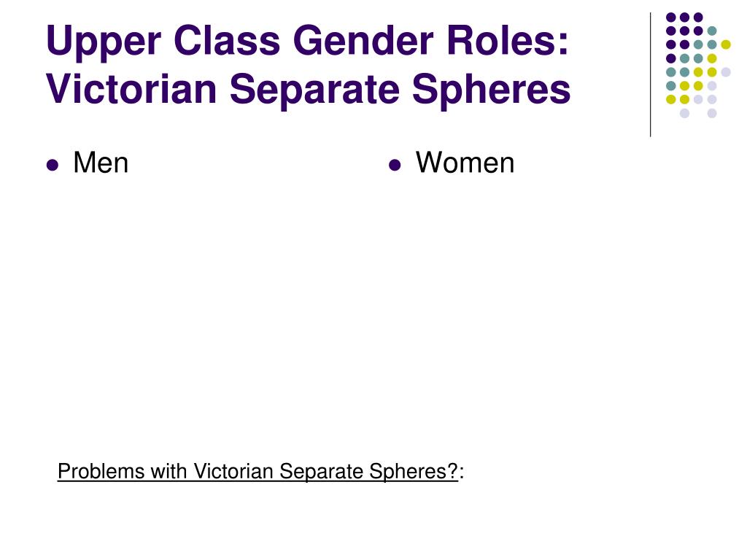Image resolution: width=747 pixels, height=560 pixels.
Task: Select the top-left purple dot in decorative grid
Action: (x=671, y=17)
